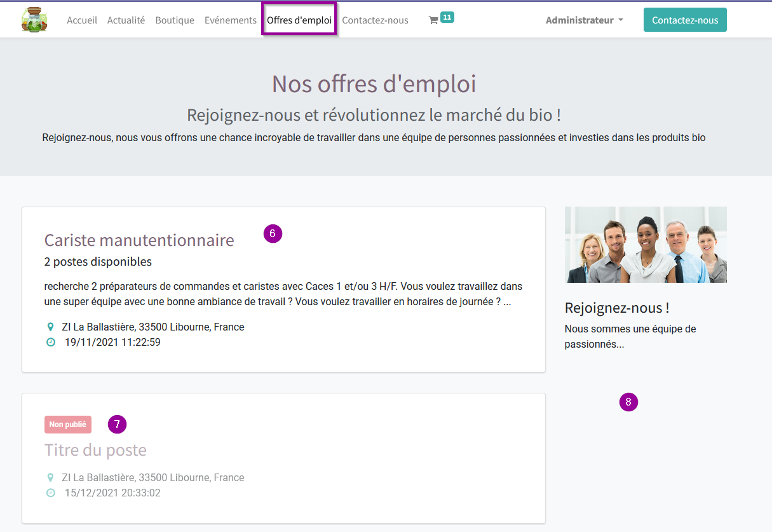Click location pin icon in Cariste manutentionnaire card

click(x=51, y=327)
